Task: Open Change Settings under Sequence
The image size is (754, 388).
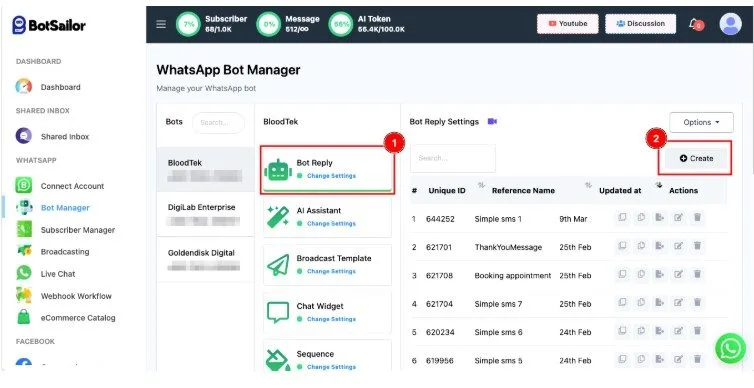Action: [331, 367]
